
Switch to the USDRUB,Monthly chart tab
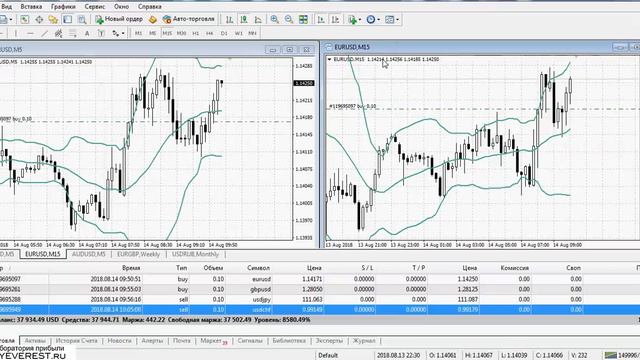tap(195, 254)
